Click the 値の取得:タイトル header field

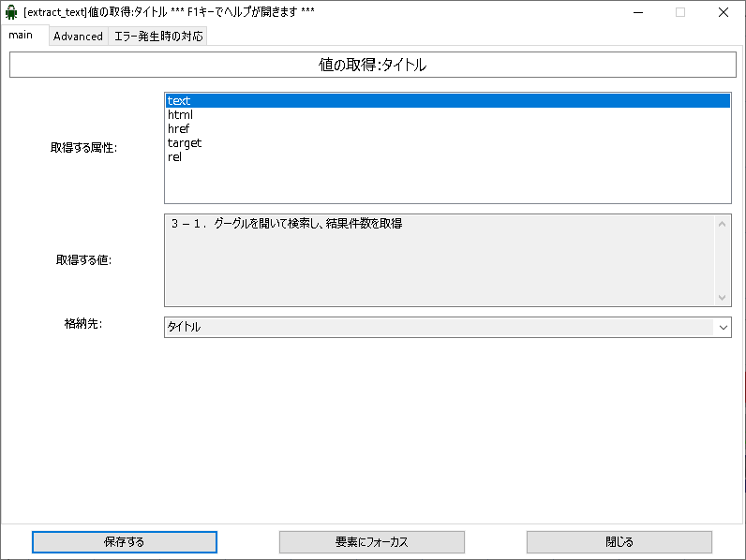click(x=372, y=65)
